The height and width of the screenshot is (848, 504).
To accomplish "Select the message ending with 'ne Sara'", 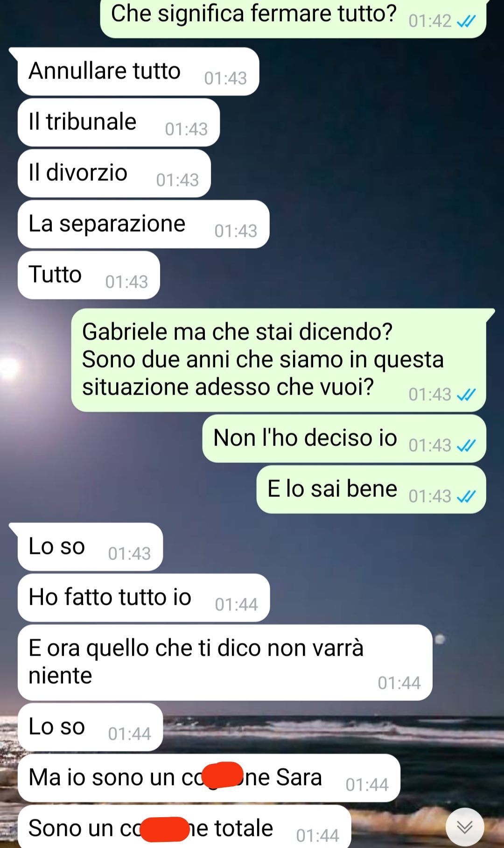I will [x=209, y=778].
